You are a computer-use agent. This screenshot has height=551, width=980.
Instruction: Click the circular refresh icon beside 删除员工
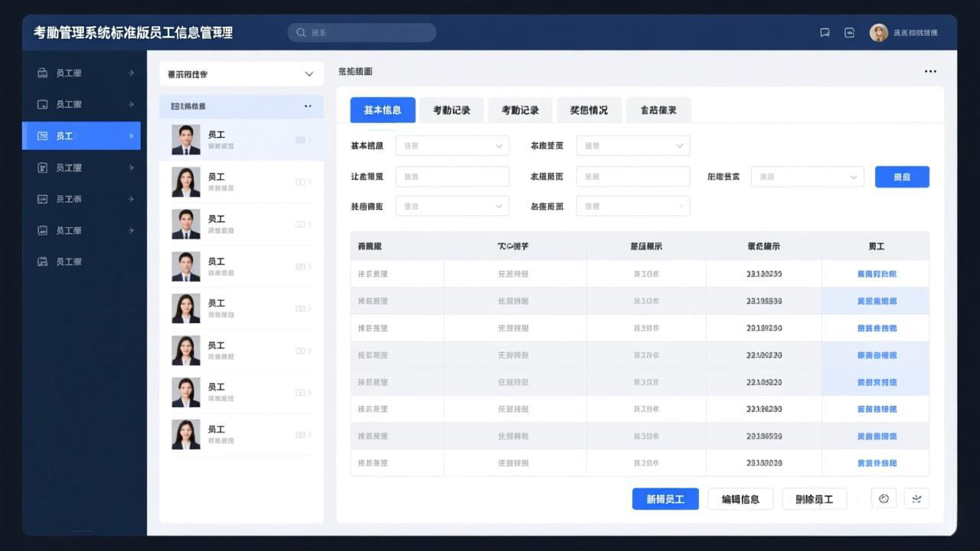[x=884, y=499]
